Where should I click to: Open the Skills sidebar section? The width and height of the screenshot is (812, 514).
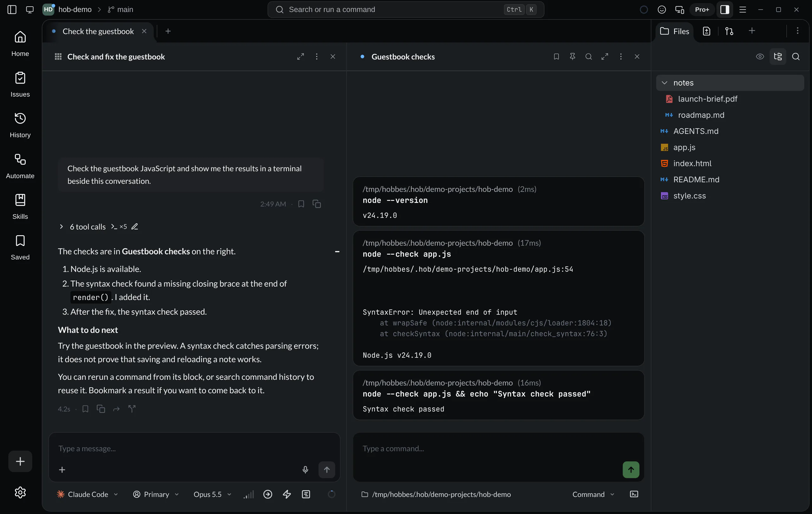point(20,206)
